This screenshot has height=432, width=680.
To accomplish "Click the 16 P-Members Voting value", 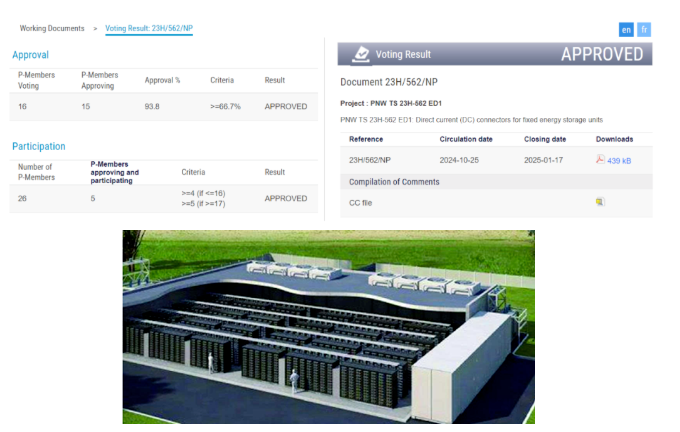I will [23, 106].
